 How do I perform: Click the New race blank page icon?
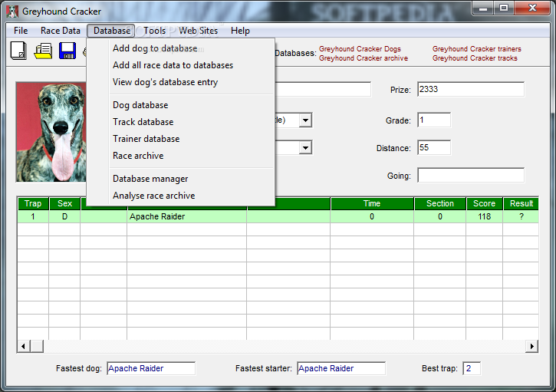18,51
